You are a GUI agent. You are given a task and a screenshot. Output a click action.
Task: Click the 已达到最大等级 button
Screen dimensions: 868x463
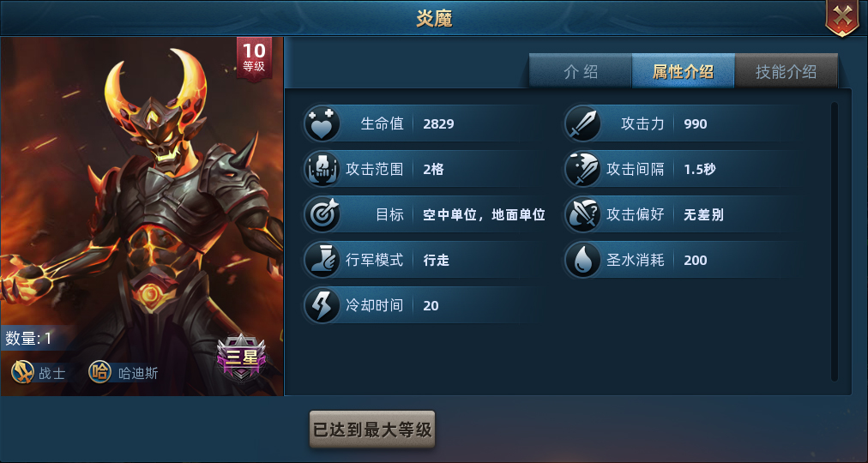pyautogui.click(x=372, y=430)
